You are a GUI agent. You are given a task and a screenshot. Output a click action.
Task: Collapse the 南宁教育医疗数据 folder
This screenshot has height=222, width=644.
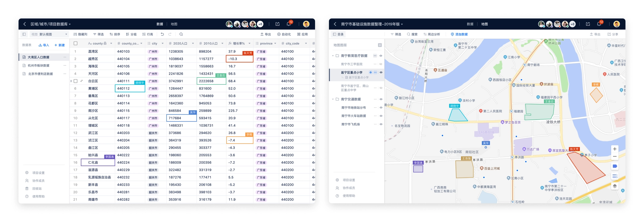333,56
